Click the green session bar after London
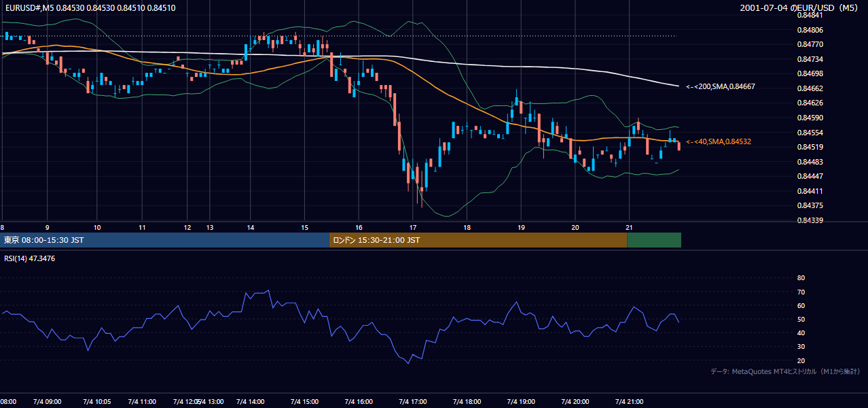Viewport: 868px width, 408px height. (x=654, y=240)
